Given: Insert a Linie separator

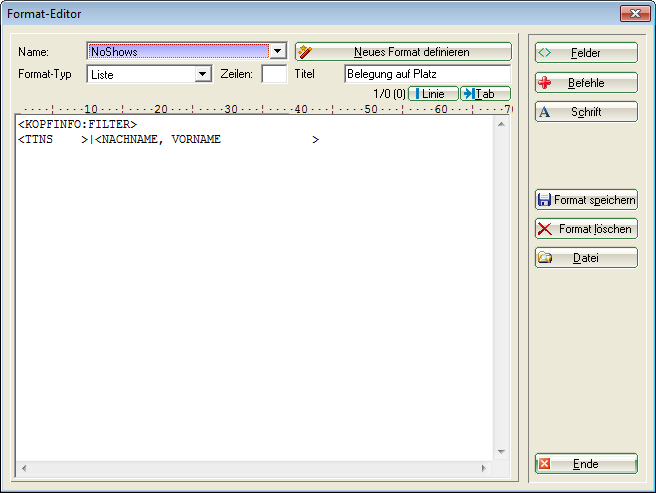Looking at the screenshot, I should pyautogui.click(x=433, y=93).
